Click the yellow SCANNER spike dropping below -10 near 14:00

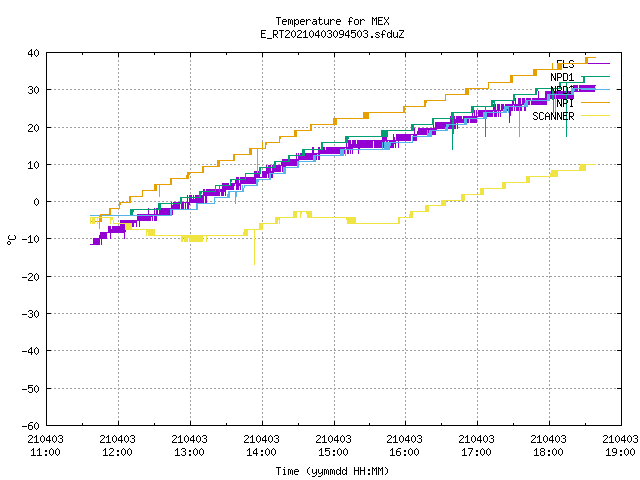(x=254, y=248)
